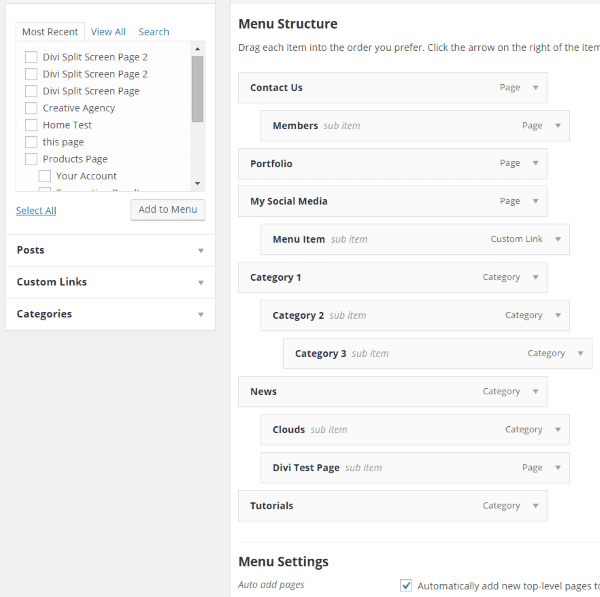Open the View All tab
Image resolution: width=600 pixels, height=597 pixels.
(108, 32)
